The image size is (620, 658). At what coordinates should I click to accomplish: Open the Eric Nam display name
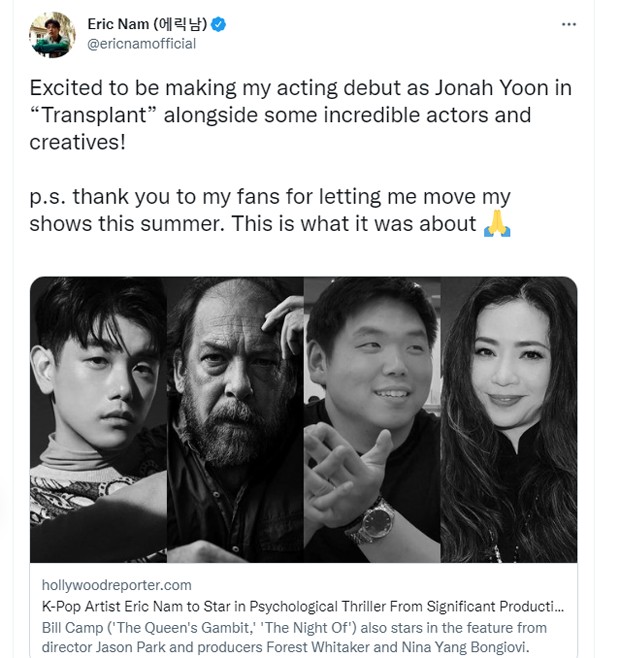(x=118, y=24)
